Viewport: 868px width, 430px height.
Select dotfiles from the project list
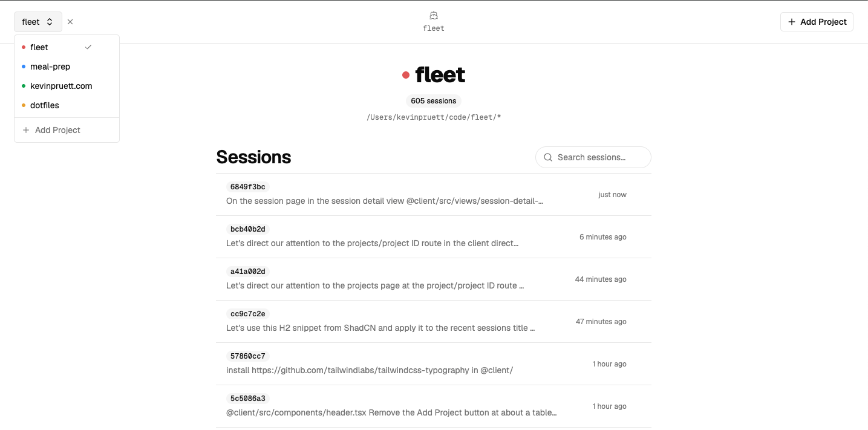point(45,105)
